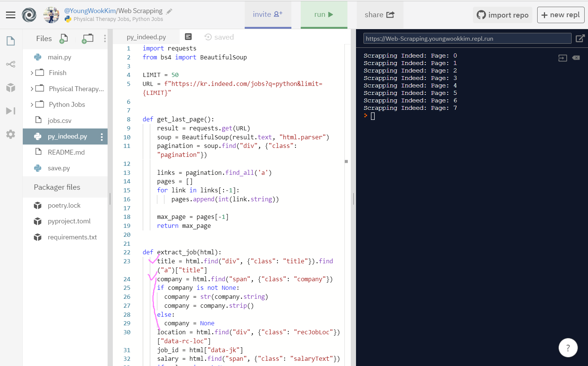Image resolution: width=588 pixels, height=366 pixels.
Task: Open the Packages cube sidebar icon
Action: point(11,87)
